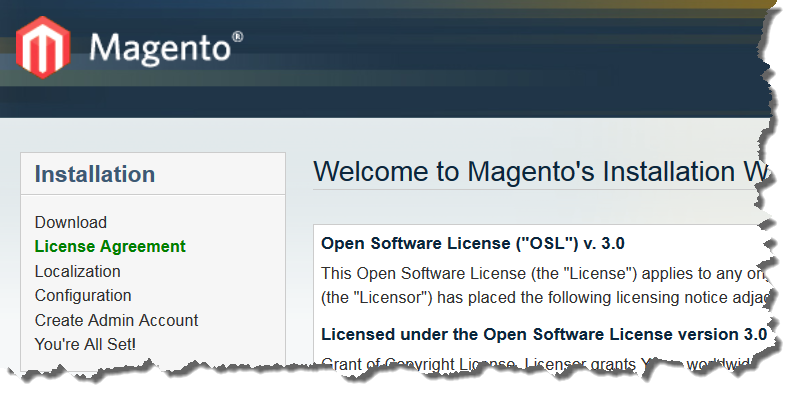Open the Download installation step
Screen dimensions: 796x398
(x=71, y=222)
